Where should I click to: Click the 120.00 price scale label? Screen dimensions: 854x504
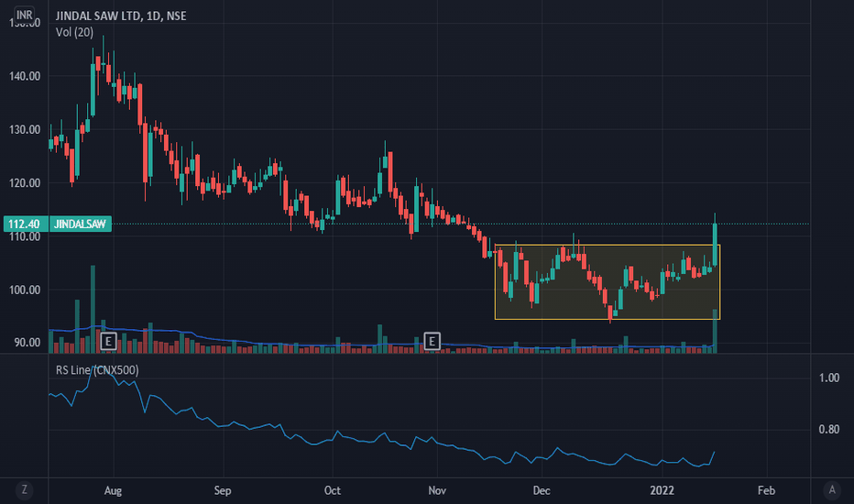(x=25, y=183)
